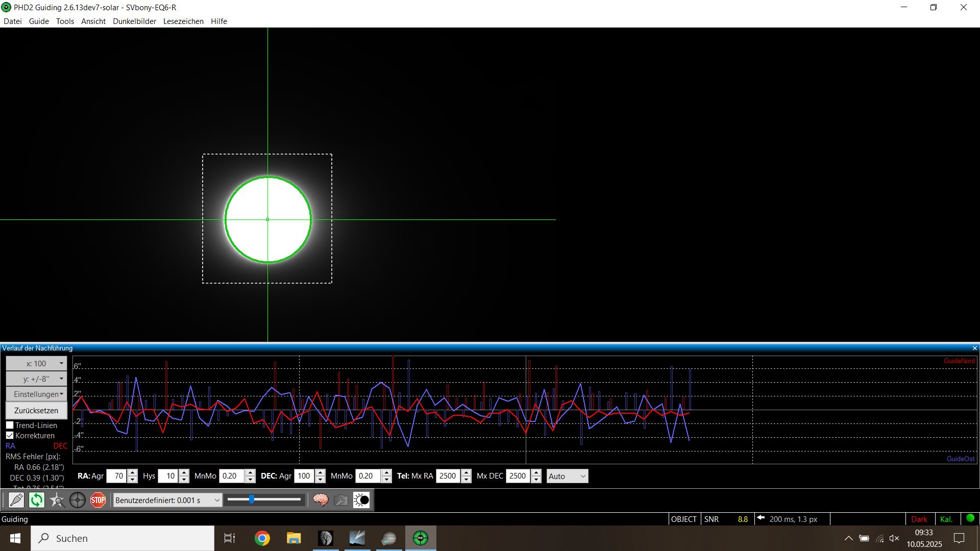Open the Einstellungen dropdown
980x551 pixels.
(36, 394)
